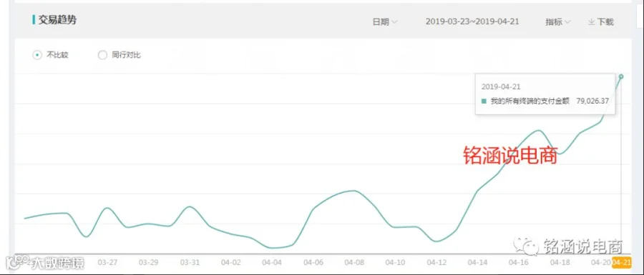Click the red 铭涵说电商 watermark text
The width and height of the screenshot is (644, 275).
coord(510,156)
